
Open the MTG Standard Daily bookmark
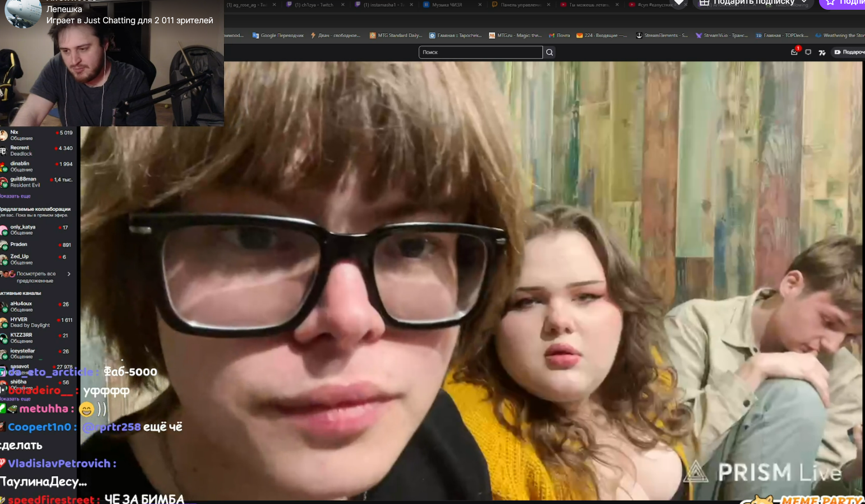[x=396, y=35]
